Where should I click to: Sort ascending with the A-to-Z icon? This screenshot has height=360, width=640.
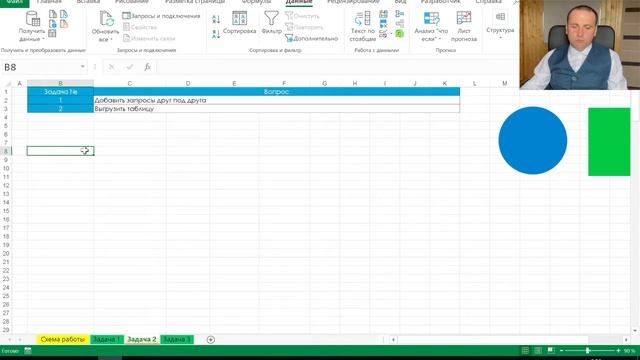[216, 19]
